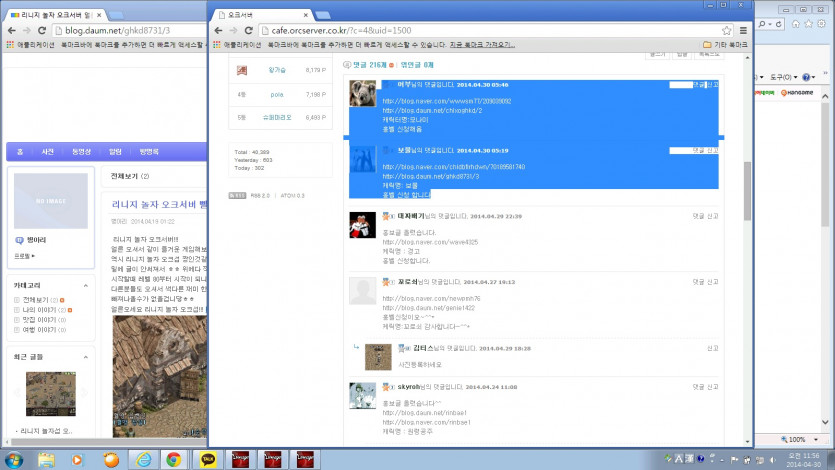The image size is (835, 470).
Task: Click the bookmark star in cafe.orcserver address bar
Action: point(727,31)
